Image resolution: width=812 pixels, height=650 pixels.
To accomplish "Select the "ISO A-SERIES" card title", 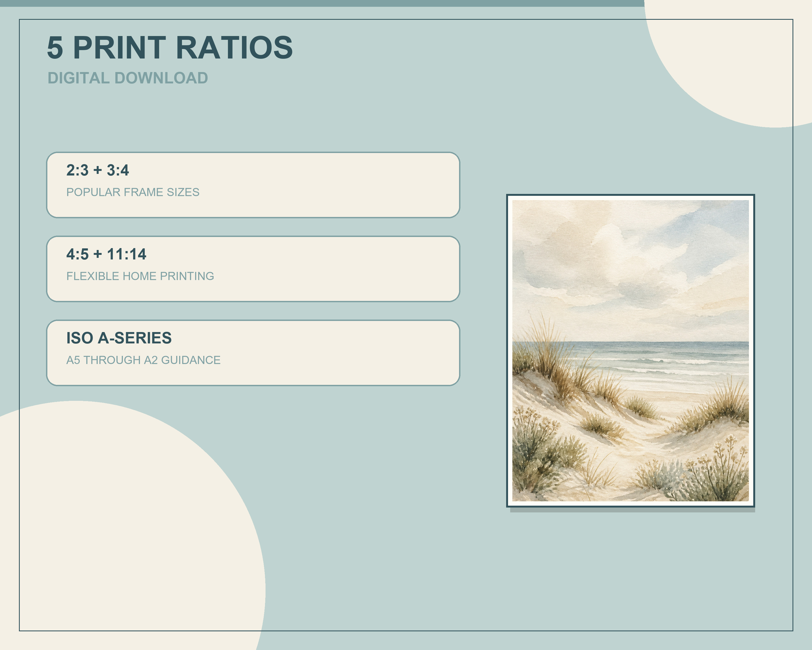I will tap(119, 338).
